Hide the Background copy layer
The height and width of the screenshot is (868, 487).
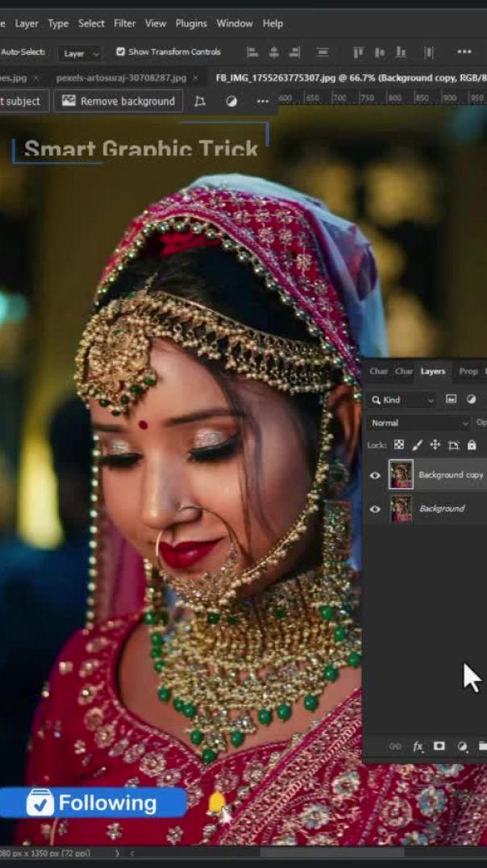pos(375,475)
